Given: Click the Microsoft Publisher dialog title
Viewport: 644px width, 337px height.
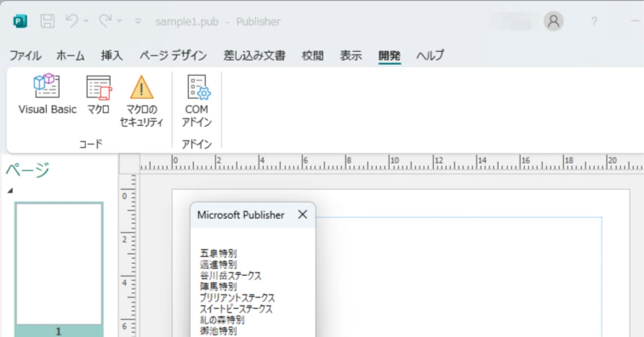Looking at the screenshot, I should pos(240,215).
